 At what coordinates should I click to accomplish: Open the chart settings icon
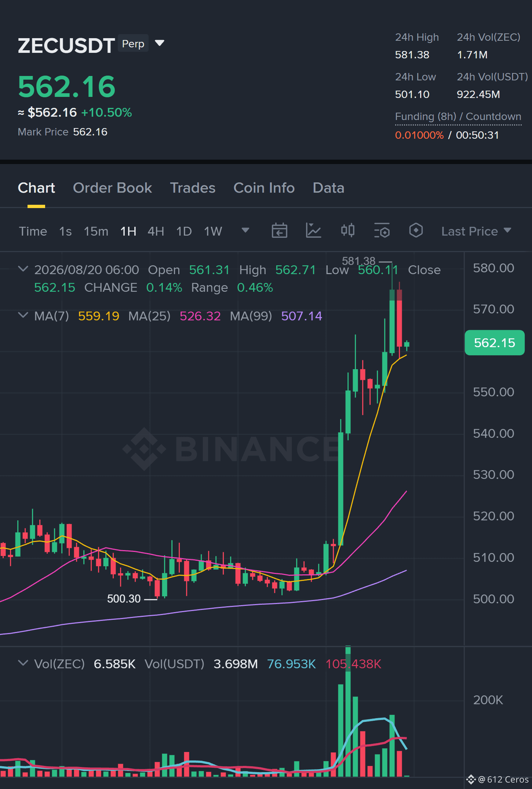point(382,230)
